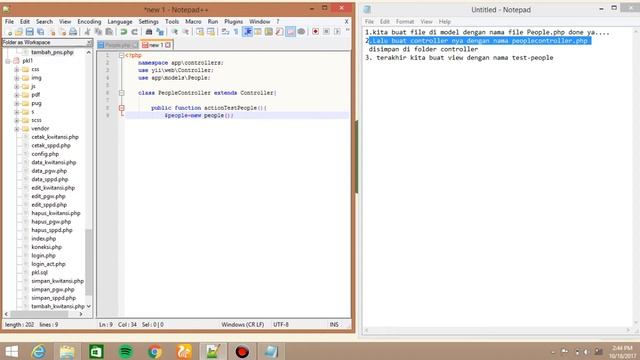Click the Close All toolbar icon

point(62,32)
